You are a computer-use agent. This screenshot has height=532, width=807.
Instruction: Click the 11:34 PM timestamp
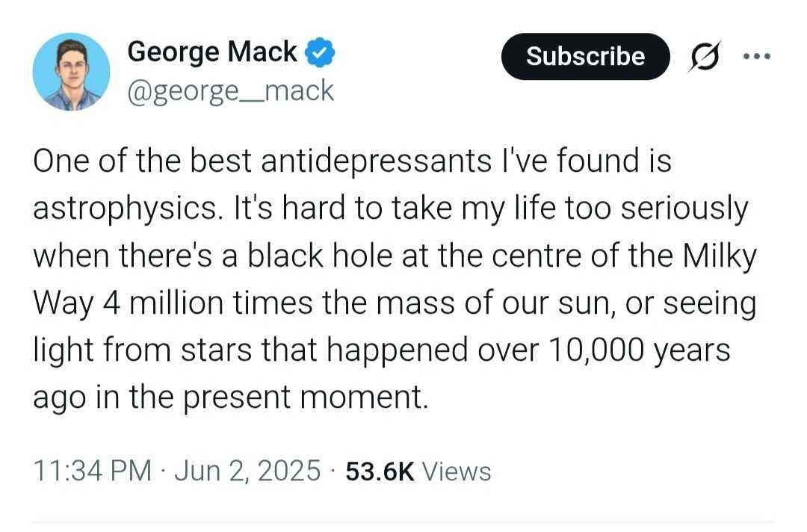93,470
